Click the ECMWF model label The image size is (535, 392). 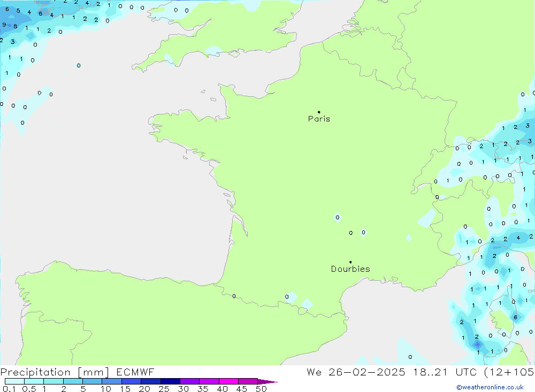(135, 372)
